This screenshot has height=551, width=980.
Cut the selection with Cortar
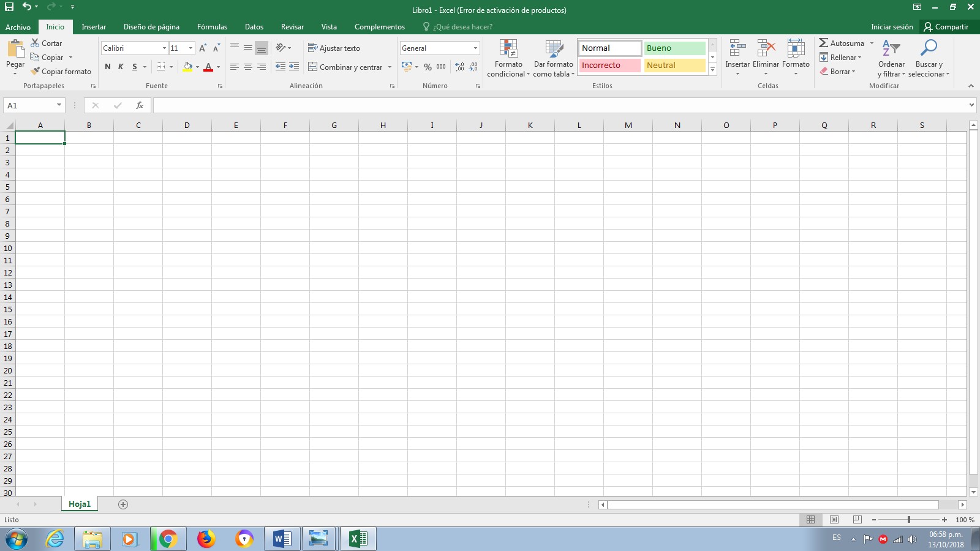coord(47,43)
